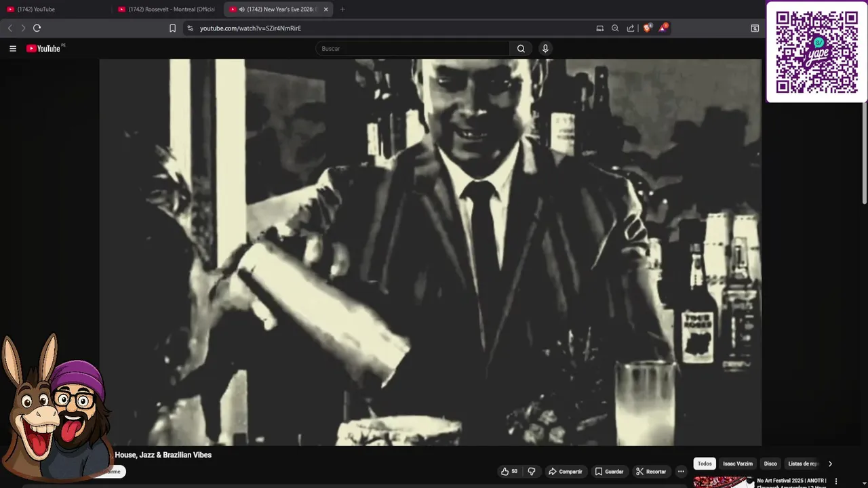The width and height of the screenshot is (868, 488).
Task: Bookmark this page with bookmark icon
Action: pyautogui.click(x=172, y=28)
